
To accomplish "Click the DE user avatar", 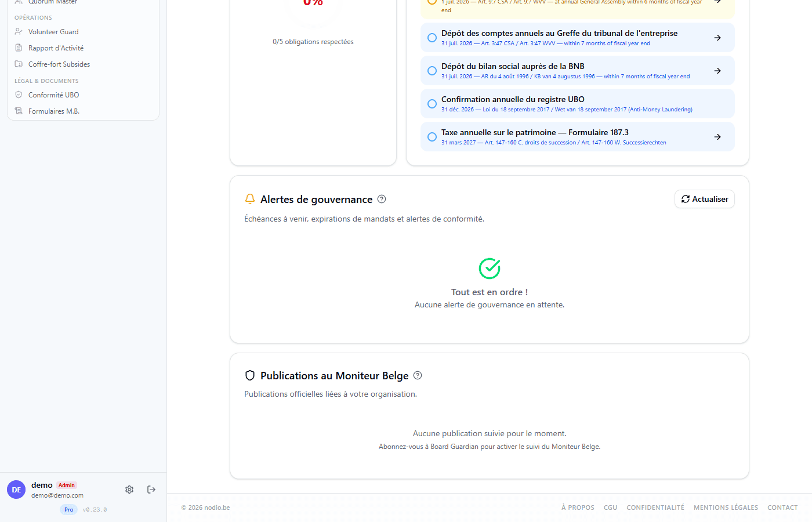I will coord(16,490).
